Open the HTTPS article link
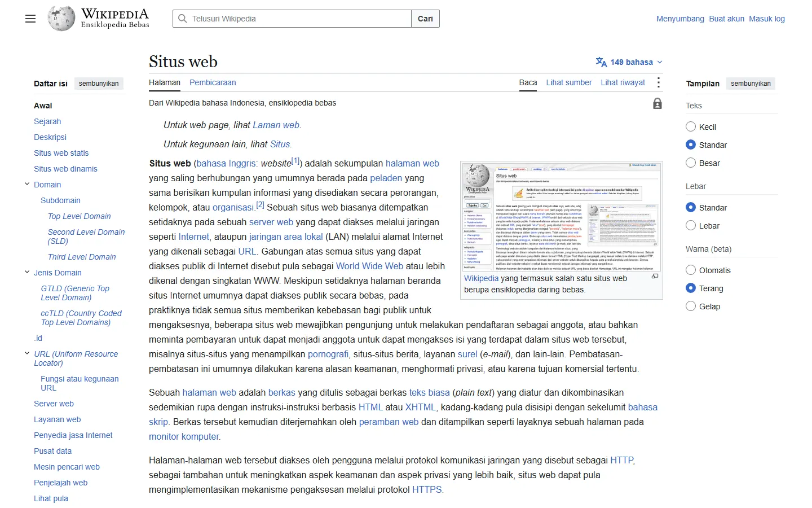812x508 pixels. click(x=427, y=489)
